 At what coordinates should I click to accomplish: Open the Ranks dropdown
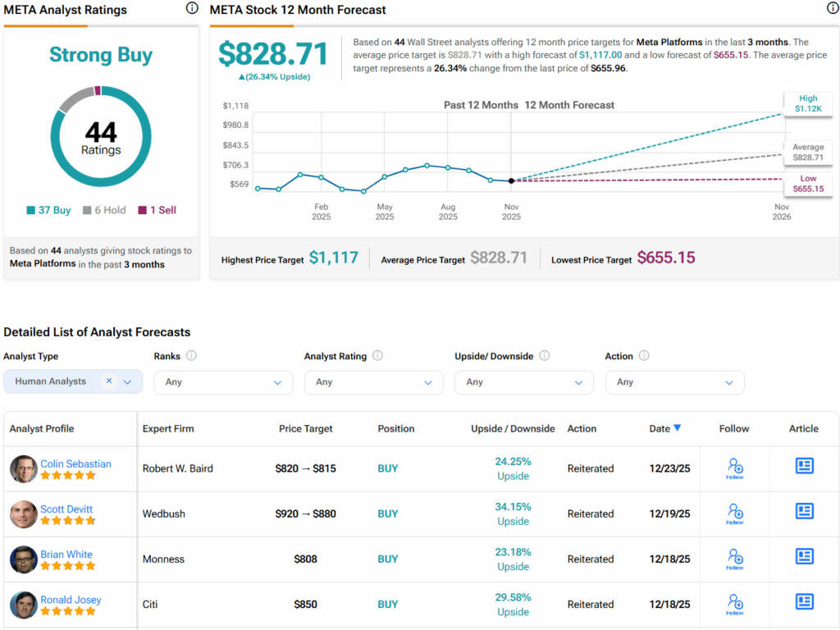[x=223, y=382]
